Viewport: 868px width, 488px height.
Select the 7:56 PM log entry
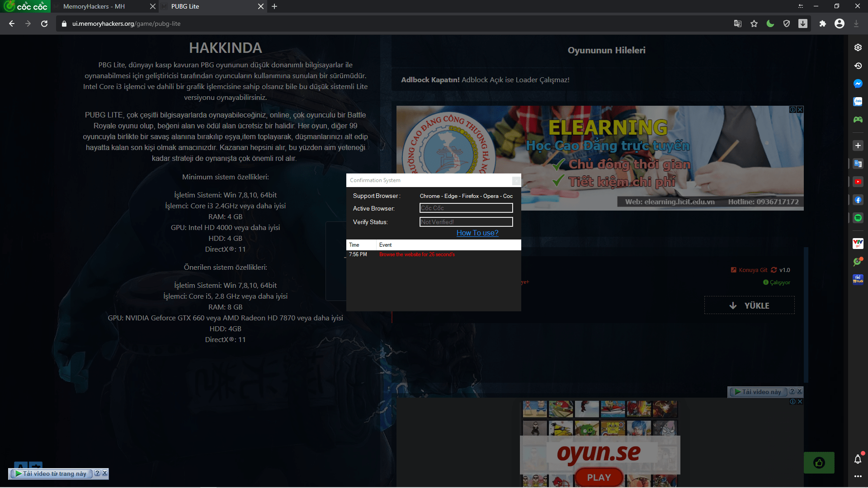click(434, 254)
